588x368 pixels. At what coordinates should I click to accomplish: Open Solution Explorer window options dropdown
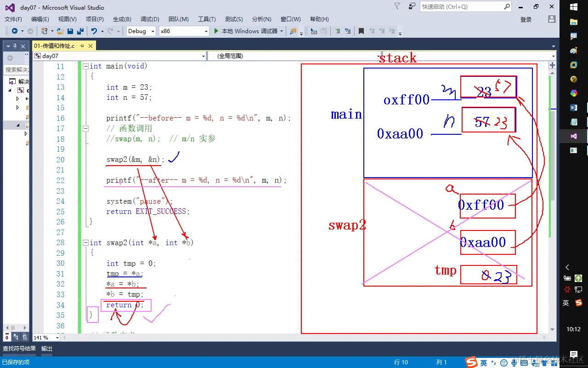click(9, 46)
